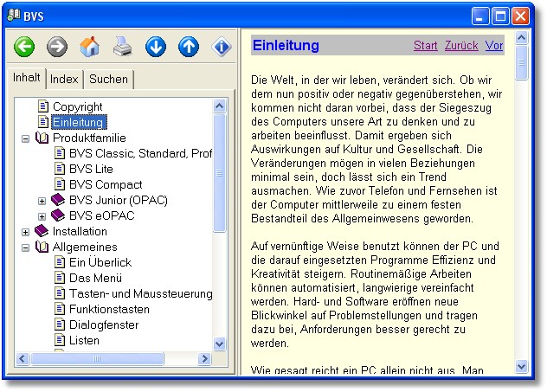Click the content pane scroll-down arrow

click(521, 367)
